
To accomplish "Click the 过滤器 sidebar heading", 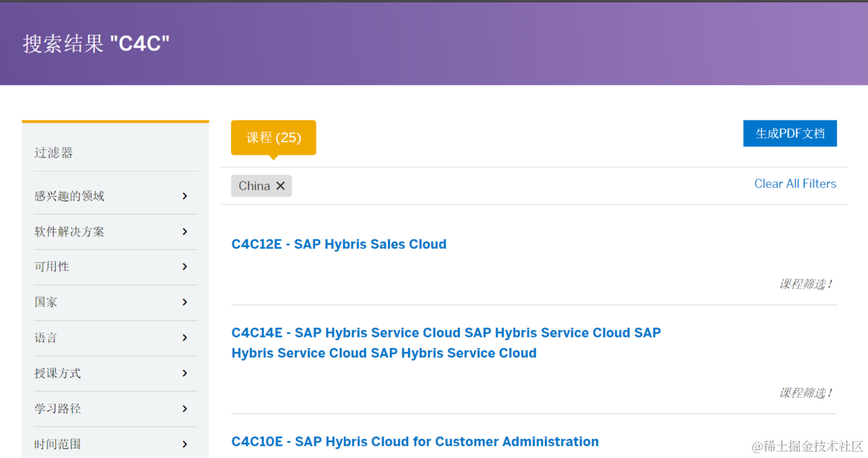I will point(54,153).
